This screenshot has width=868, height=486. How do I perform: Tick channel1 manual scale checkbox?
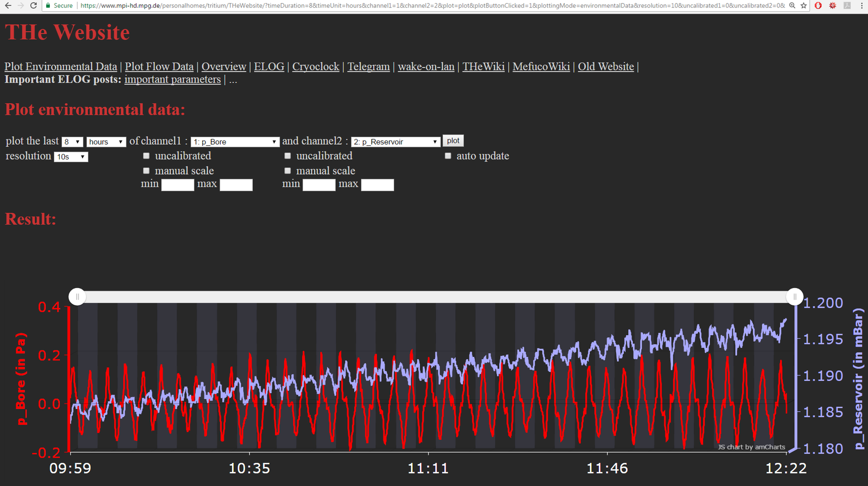146,170
